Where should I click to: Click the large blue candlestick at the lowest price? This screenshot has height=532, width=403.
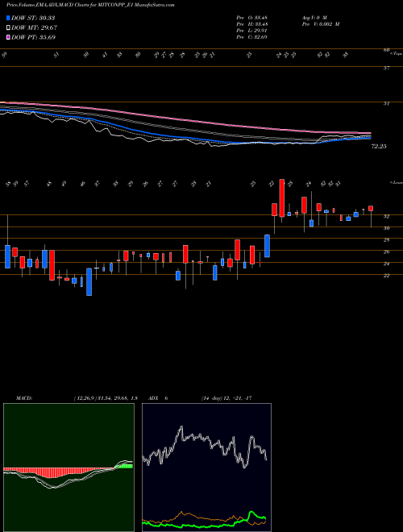coord(89,282)
